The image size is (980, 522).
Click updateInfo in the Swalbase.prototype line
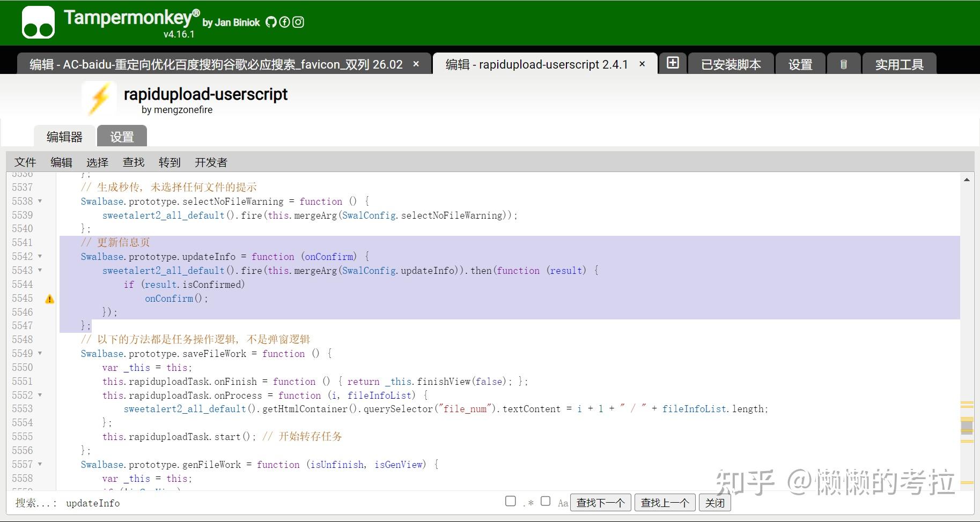(209, 257)
